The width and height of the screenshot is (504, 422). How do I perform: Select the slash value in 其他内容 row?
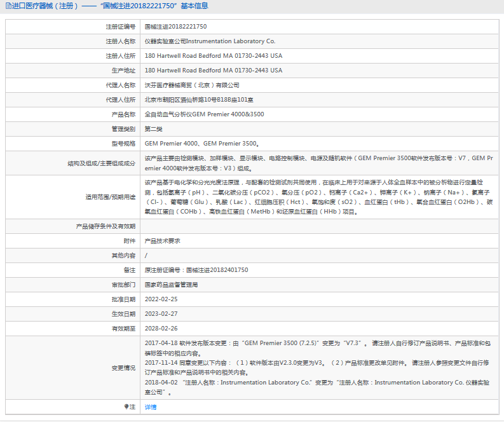point(146,255)
